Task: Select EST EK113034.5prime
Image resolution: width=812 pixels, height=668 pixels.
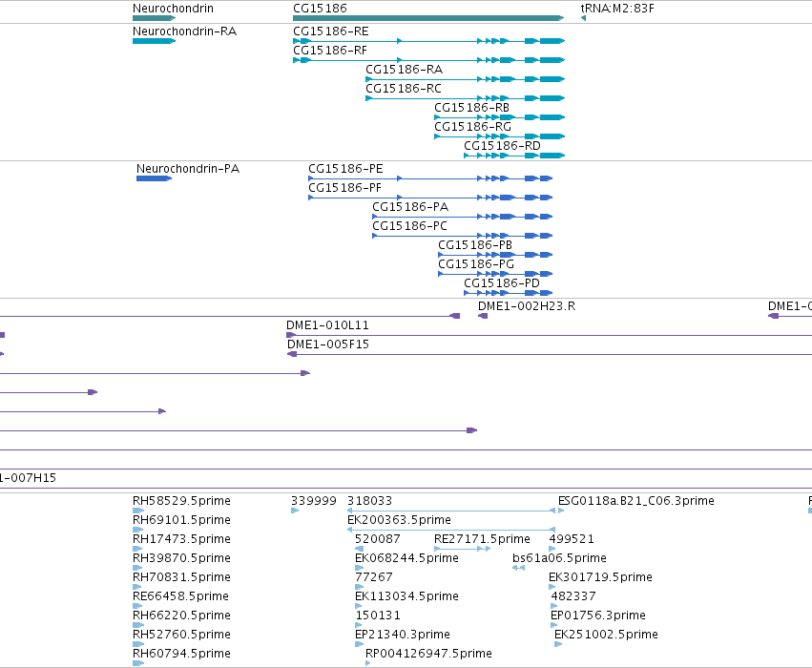Action: click(406, 596)
